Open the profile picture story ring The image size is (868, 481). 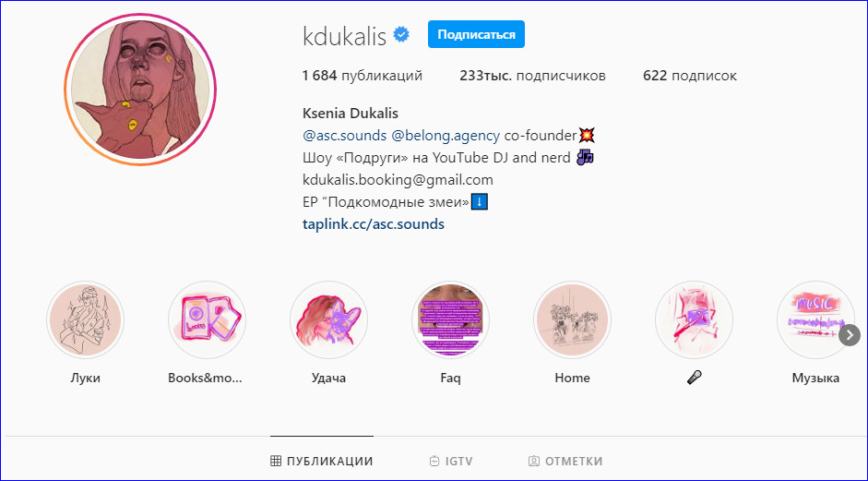pos(140,90)
